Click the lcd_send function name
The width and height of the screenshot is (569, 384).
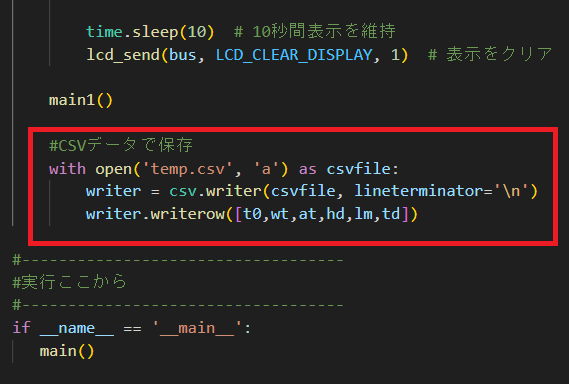[123, 55]
